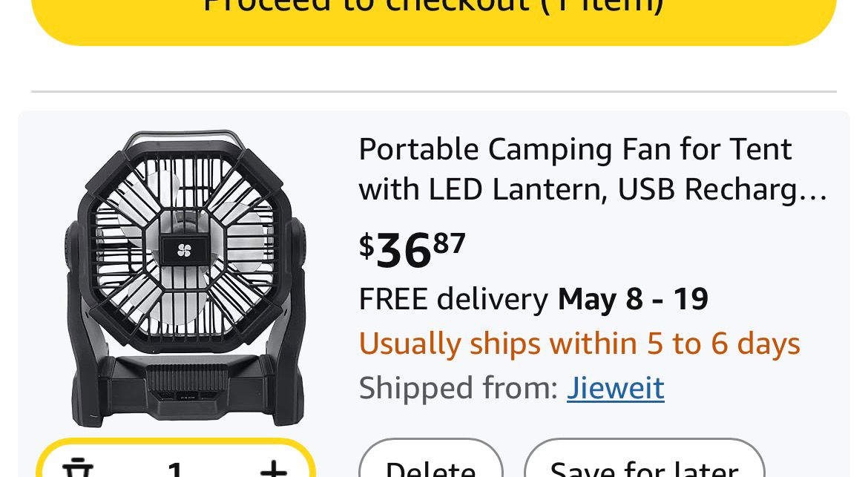Image resolution: width=868 pixels, height=477 pixels.
Task: Click the fan logo at image center
Action: (x=185, y=251)
